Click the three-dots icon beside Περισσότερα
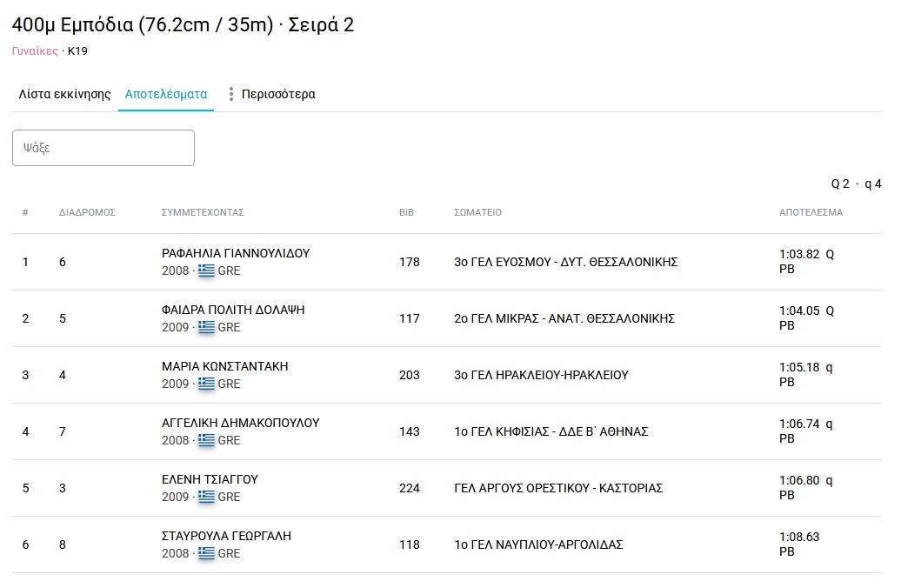Screen dimensions: 901x588 [x=231, y=94]
